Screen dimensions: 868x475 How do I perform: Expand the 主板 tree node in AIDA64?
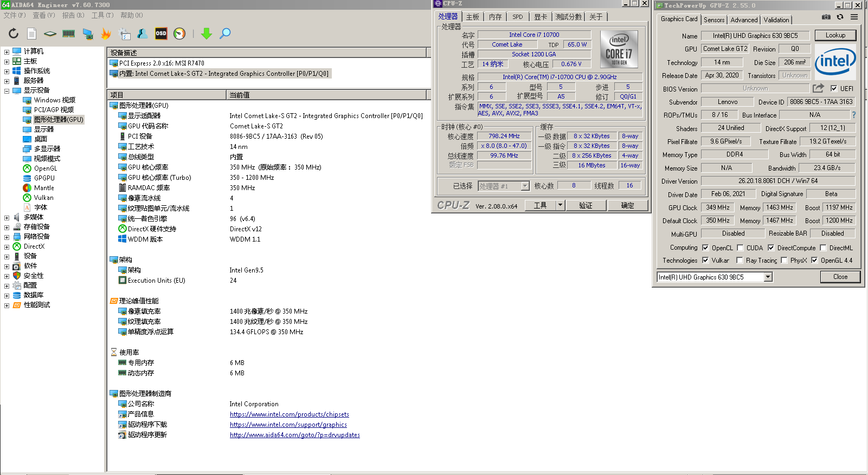pos(7,62)
